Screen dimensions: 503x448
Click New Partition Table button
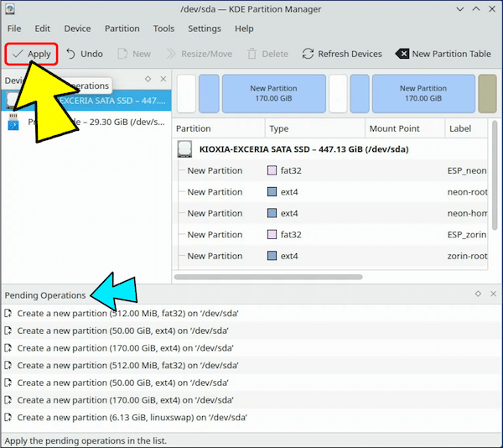[x=443, y=54]
